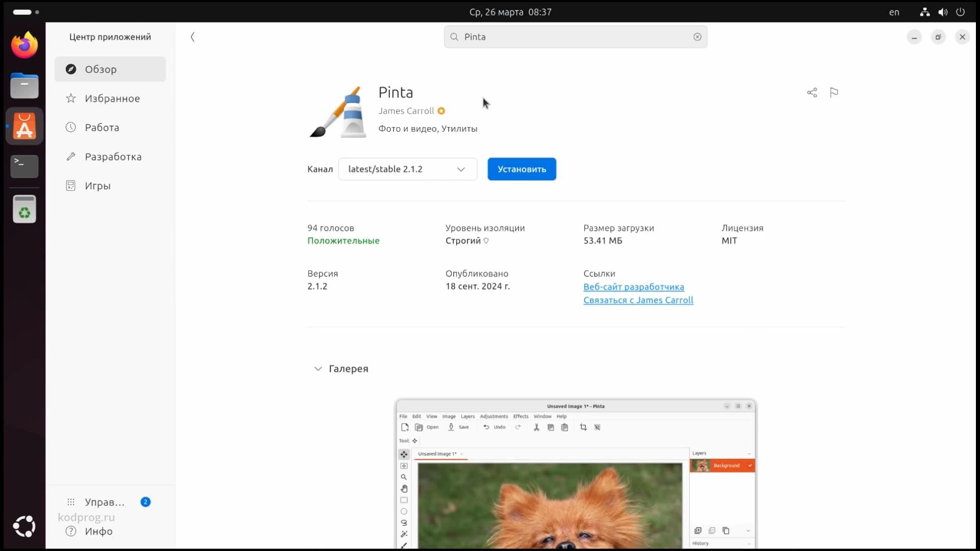This screenshot has height=551, width=980.
Task: Click the 18 сент. 2024 г. date
Action: [x=477, y=286]
